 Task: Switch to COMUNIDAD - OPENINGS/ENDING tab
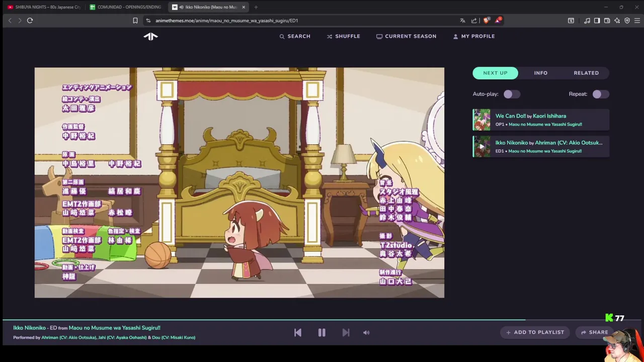pos(126,7)
